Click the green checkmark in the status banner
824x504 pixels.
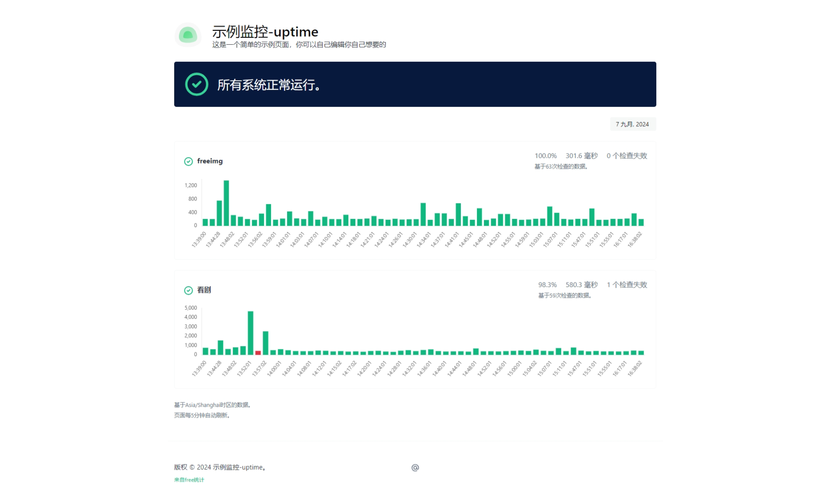pos(196,84)
